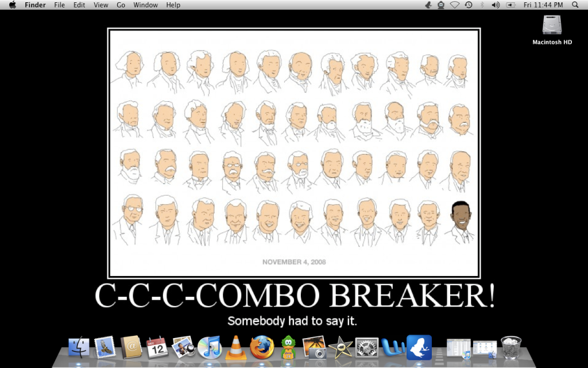588x368 pixels.
Task: Open the Window menu
Action: (x=145, y=5)
